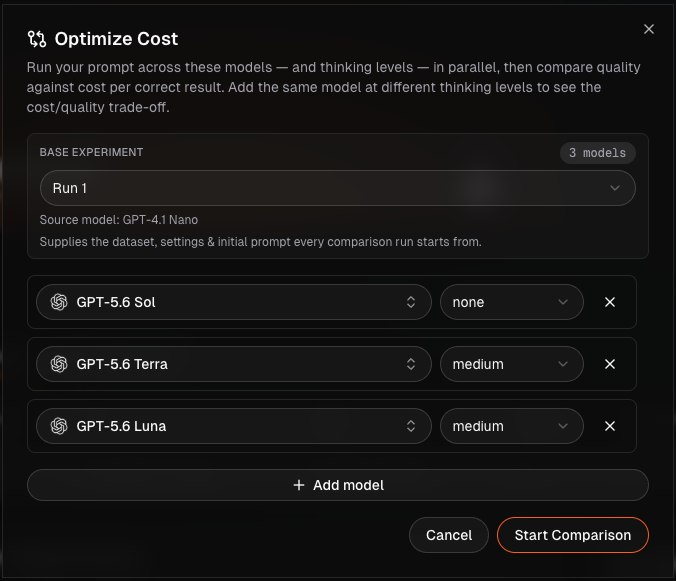Viewport: 676px width, 581px height.
Task: Remove the GPT-5.6 Luna row
Action: (x=610, y=426)
